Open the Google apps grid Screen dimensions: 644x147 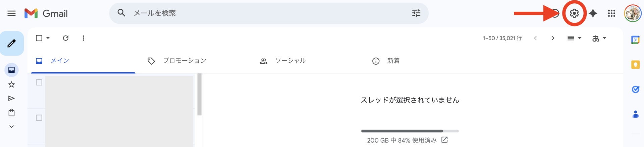pyautogui.click(x=611, y=13)
